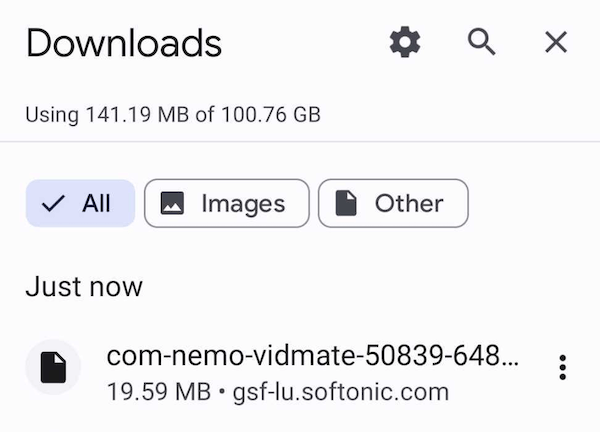Click the Just now section header
This screenshot has height=432, width=600.
click(84, 287)
